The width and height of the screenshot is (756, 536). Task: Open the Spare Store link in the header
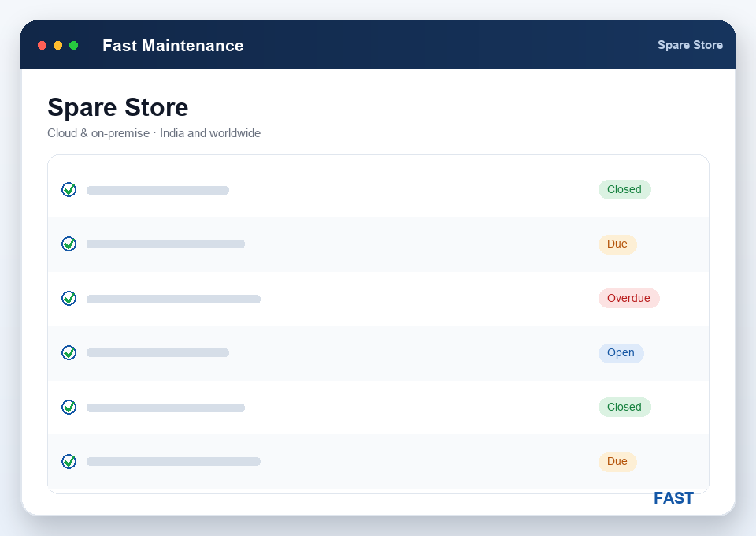click(x=690, y=45)
